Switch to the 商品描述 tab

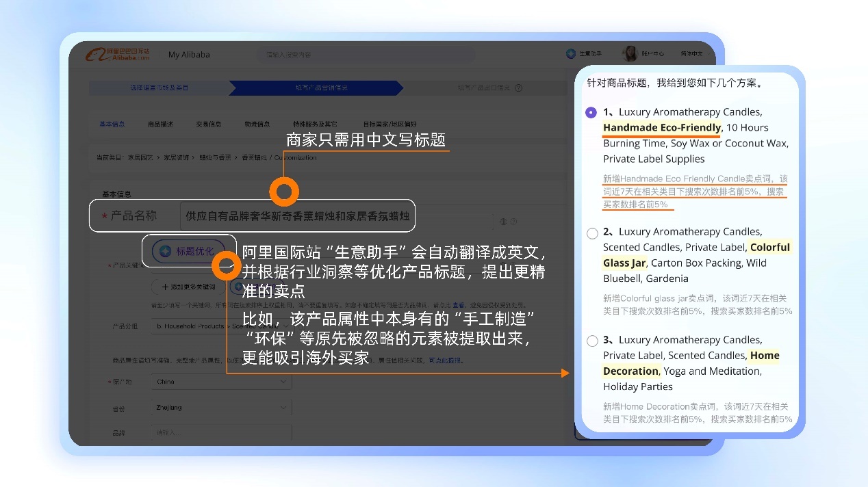(x=160, y=124)
